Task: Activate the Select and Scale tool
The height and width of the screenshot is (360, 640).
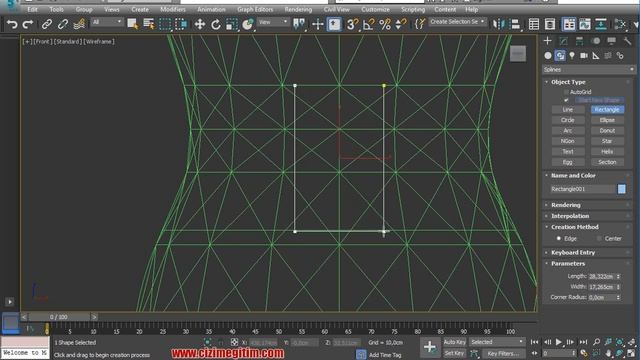Action: tap(232, 24)
